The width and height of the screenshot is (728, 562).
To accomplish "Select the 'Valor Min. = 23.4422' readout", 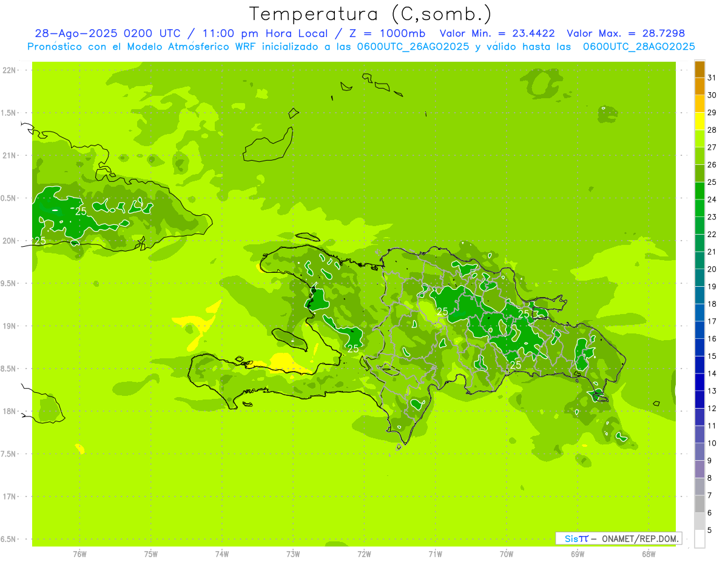I will (497, 34).
